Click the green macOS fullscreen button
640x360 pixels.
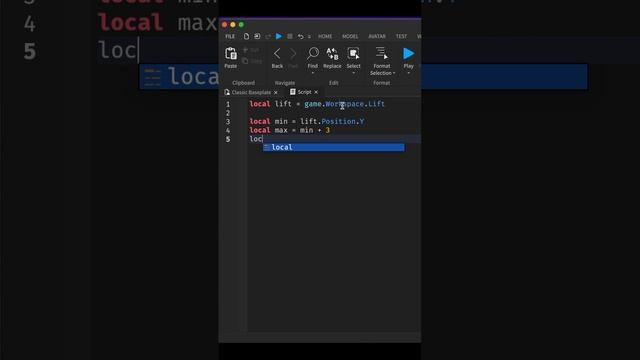tap(241, 25)
